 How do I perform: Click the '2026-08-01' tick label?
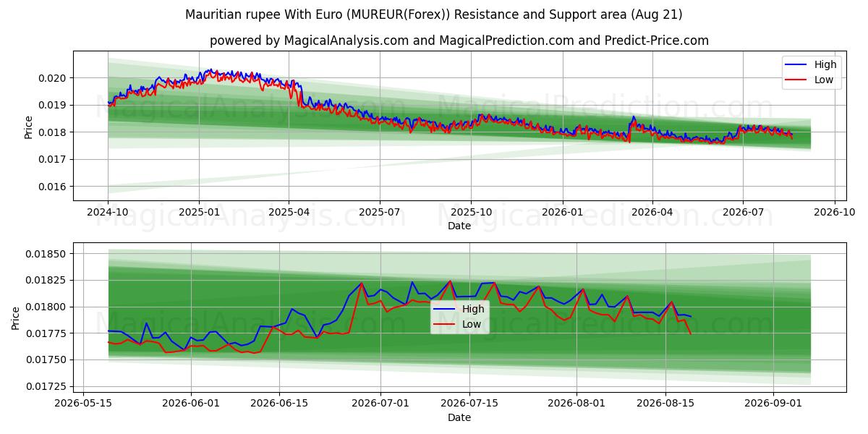click(x=576, y=404)
